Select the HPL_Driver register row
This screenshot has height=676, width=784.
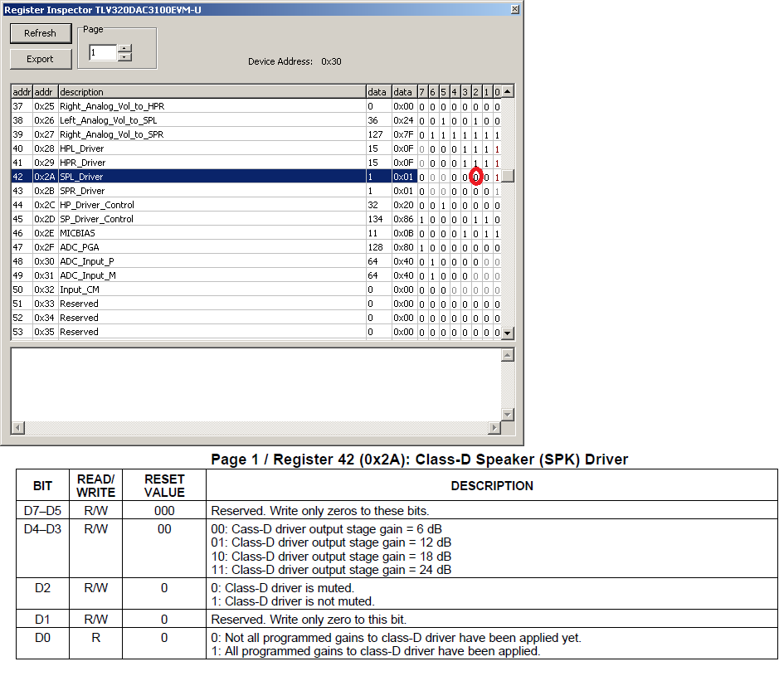tap(256, 148)
